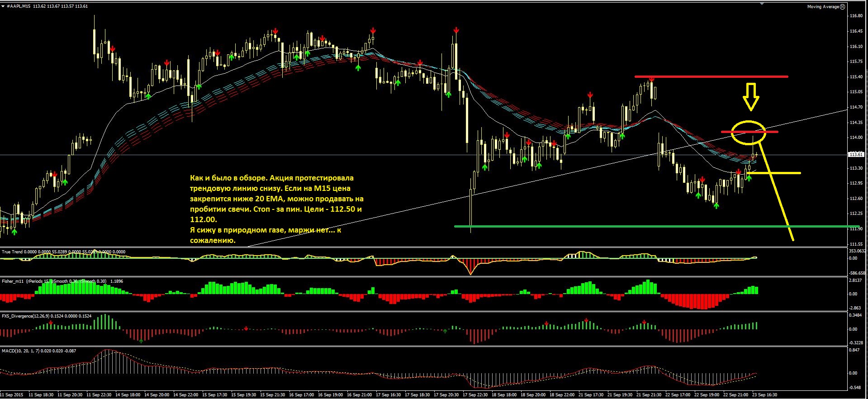Click the 21 Sep 21:30 time label
Image resolution: width=868 pixels, height=399 pixels.
[x=649, y=395]
